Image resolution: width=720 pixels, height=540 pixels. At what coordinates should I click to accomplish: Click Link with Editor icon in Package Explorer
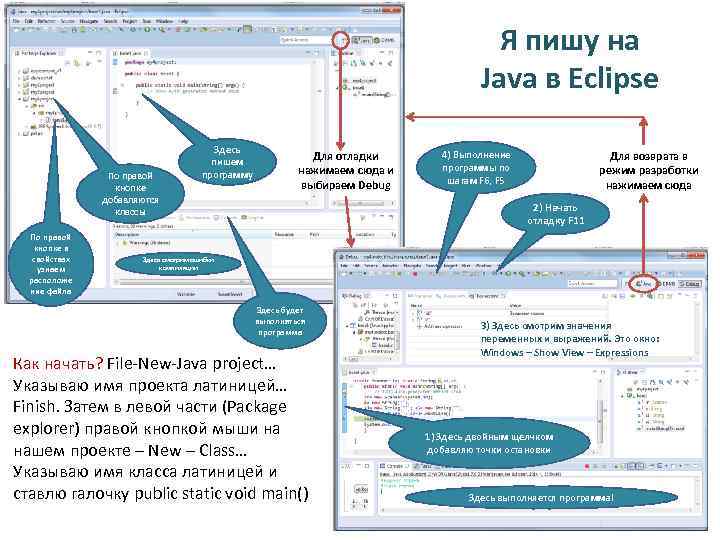(77, 62)
